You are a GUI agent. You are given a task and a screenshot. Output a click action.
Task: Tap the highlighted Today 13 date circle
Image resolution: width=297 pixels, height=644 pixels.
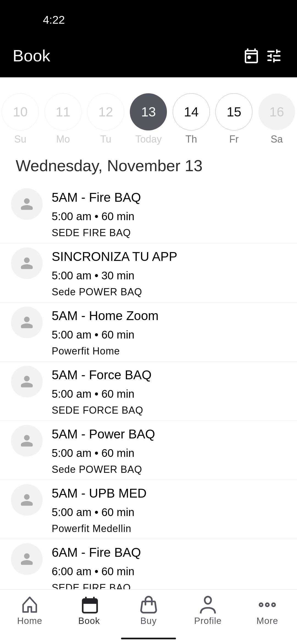click(x=148, y=112)
